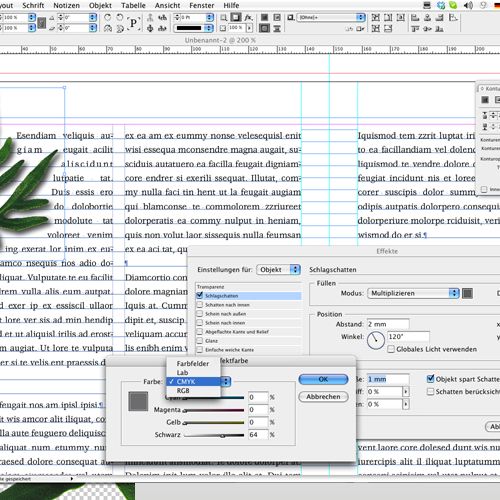Enable the Glanz checkbox

click(x=200, y=340)
